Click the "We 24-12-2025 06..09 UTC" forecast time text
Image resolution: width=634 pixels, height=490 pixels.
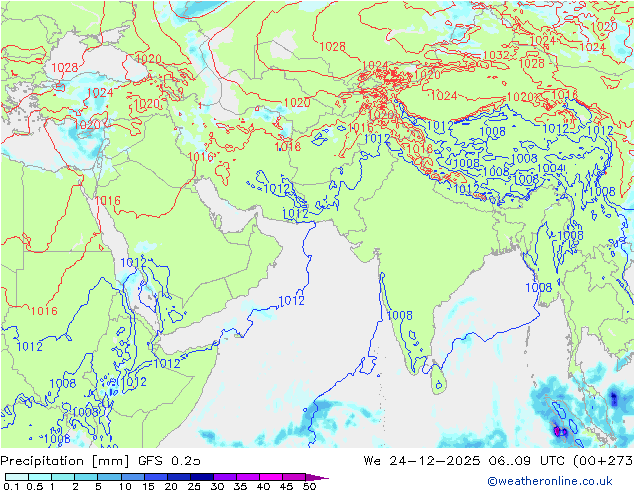(463, 461)
